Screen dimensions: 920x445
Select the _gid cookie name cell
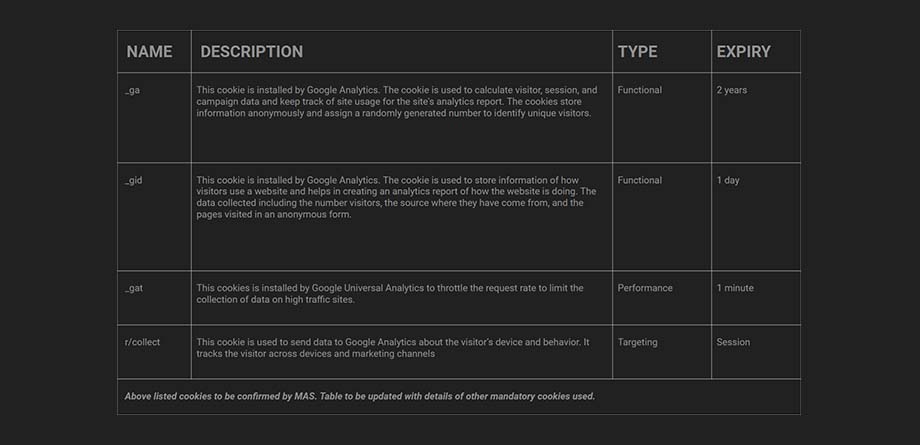click(134, 180)
